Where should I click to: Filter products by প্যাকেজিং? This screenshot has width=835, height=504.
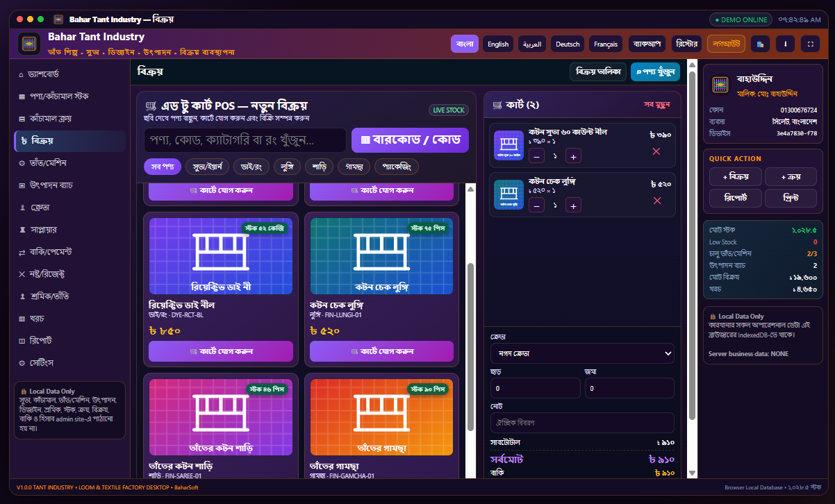coord(397,167)
